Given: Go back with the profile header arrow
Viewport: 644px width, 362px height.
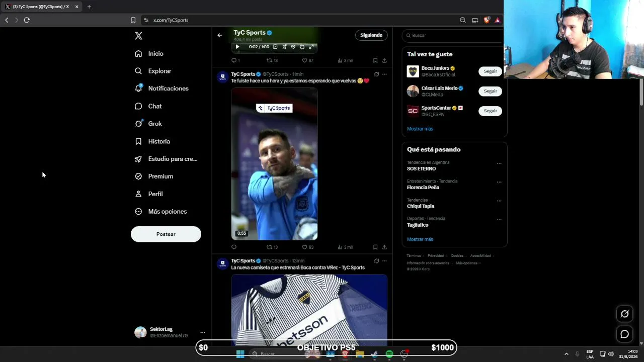Looking at the screenshot, I should coord(219,35).
